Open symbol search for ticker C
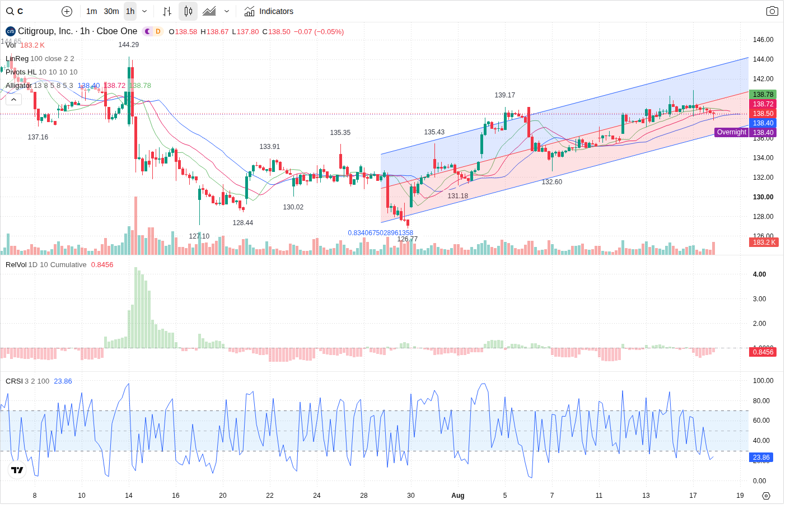The height and width of the screenshot is (532, 795). click(x=15, y=11)
